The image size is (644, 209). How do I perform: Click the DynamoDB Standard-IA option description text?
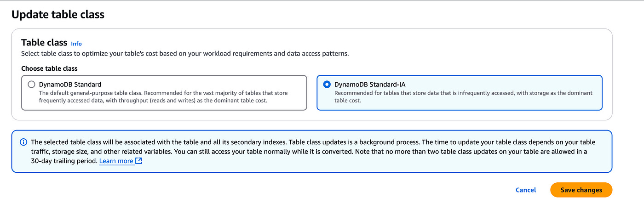tap(463, 96)
